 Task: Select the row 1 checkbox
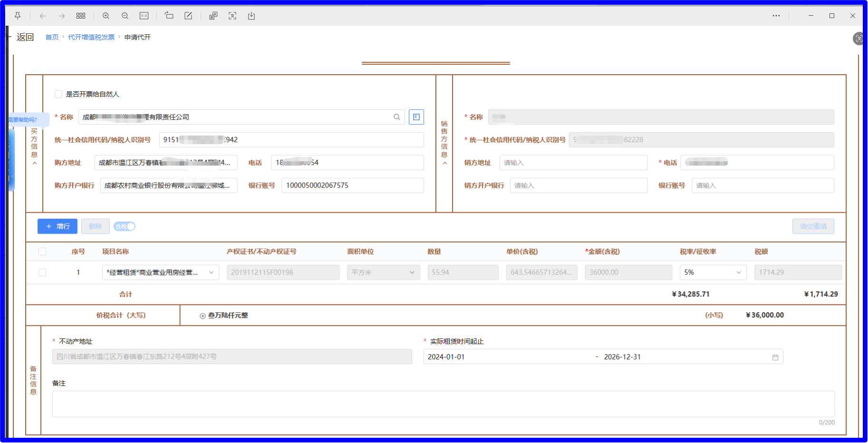pyautogui.click(x=42, y=273)
